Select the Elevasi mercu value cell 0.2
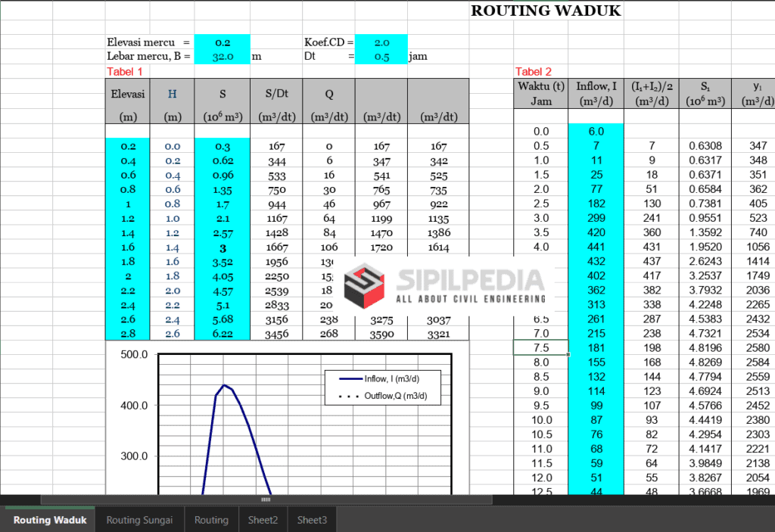Viewport: 775px width, 532px height. coord(222,43)
